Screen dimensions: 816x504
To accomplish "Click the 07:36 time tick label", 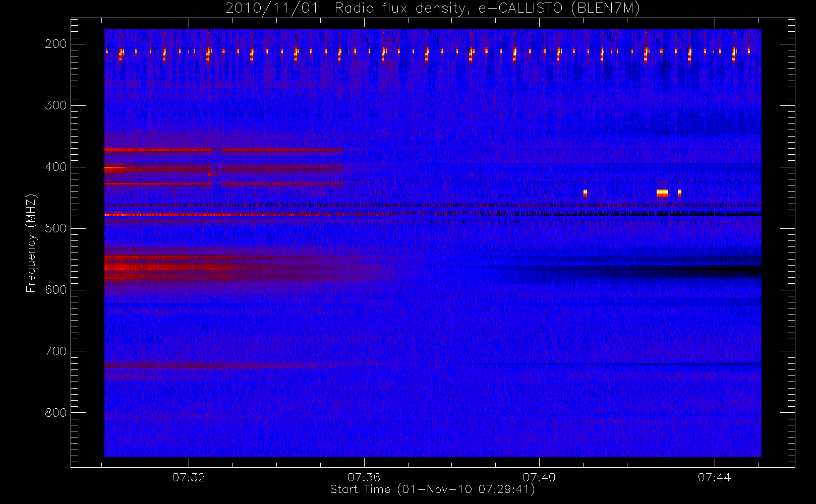I will coord(364,477).
